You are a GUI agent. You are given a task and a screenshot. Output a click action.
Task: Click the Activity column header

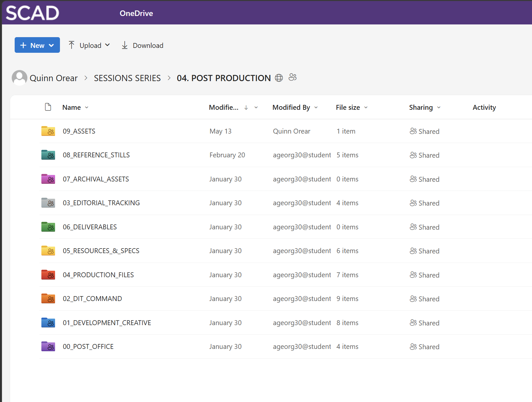point(484,108)
